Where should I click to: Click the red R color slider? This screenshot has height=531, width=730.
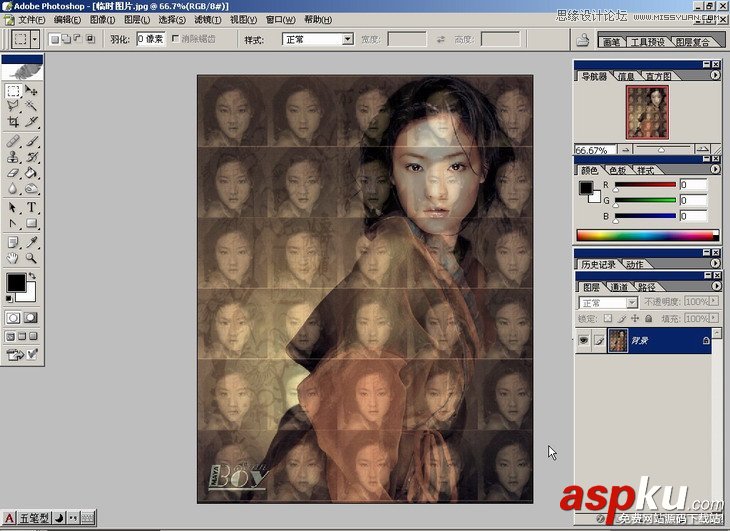click(x=645, y=185)
